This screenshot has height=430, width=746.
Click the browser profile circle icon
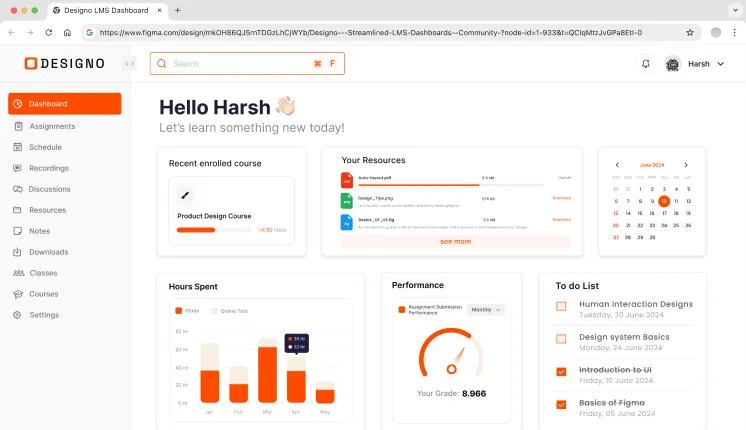(716, 32)
